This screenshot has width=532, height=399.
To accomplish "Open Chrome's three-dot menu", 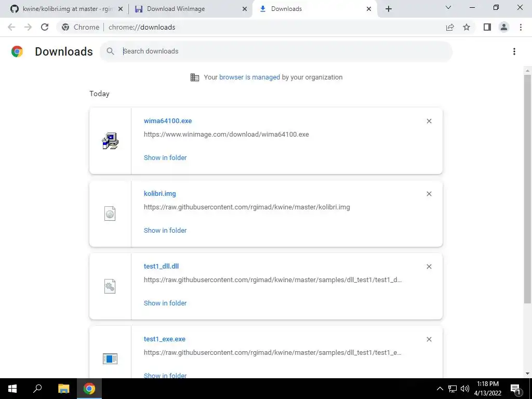I will [x=521, y=27].
